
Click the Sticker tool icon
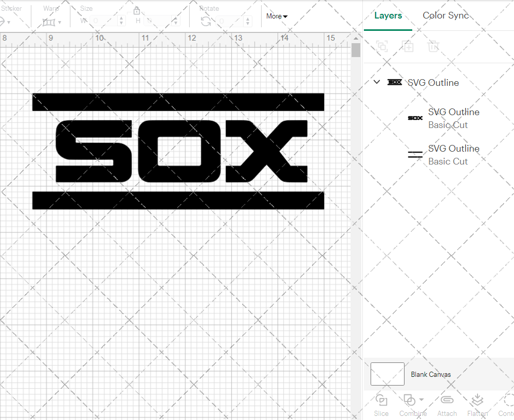pyautogui.click(x=2, y=22)
